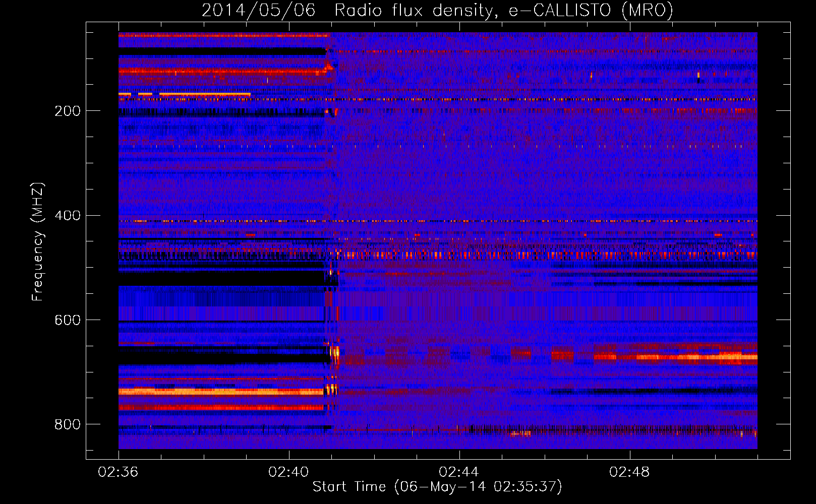Click the 02:36 time tick label
Screen dimensions: 816x504
click(x=118, y=472)
